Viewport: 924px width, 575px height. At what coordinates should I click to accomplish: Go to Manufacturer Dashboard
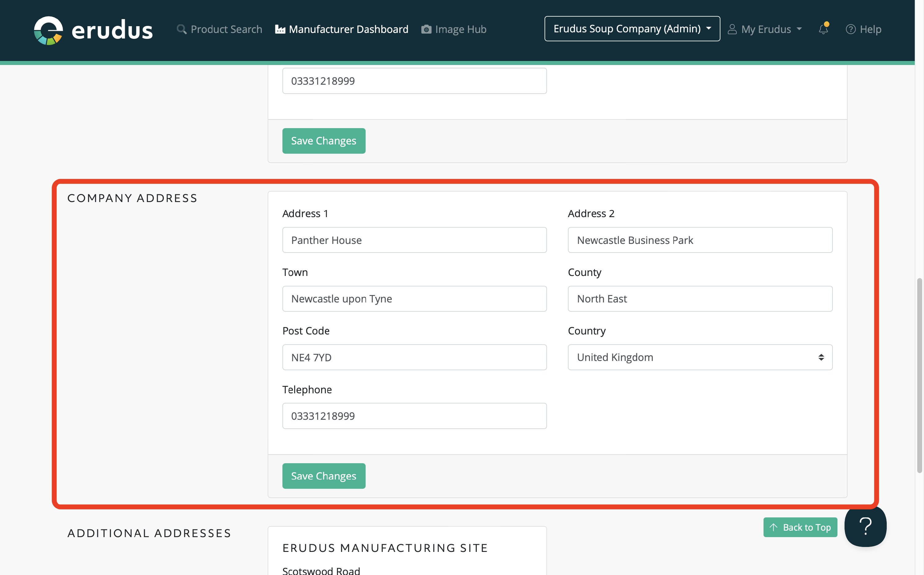(348, 29)
